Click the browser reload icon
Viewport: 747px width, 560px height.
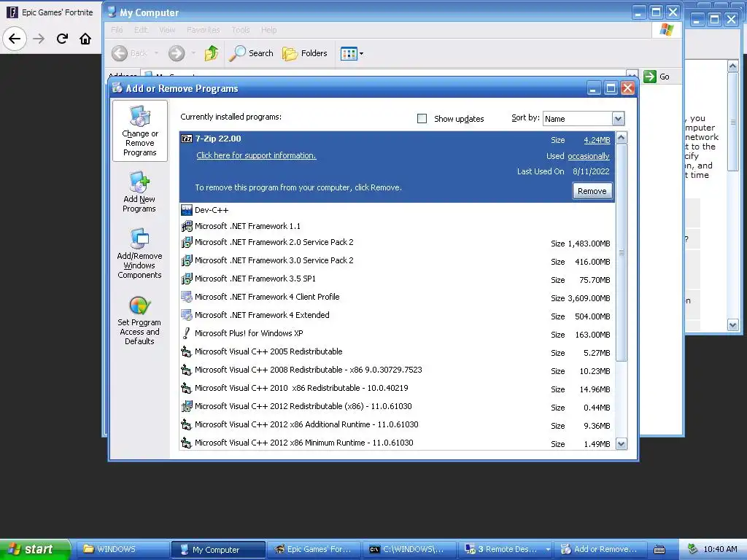tap(63, 39)
